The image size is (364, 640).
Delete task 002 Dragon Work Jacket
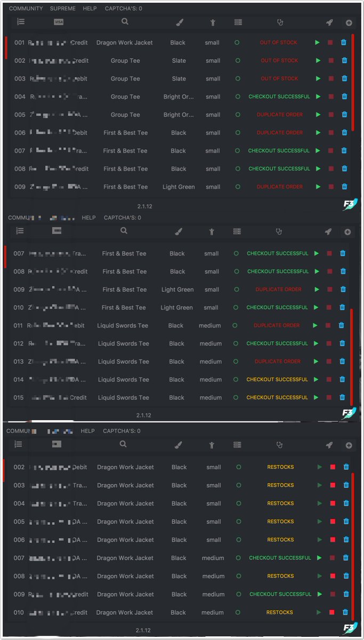pos(346,467)
